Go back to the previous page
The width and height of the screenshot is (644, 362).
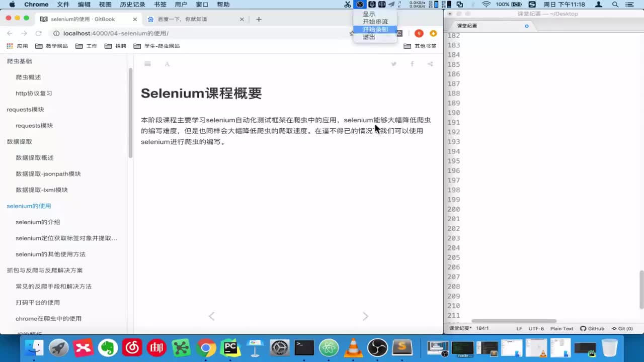(x=10, y=33)
